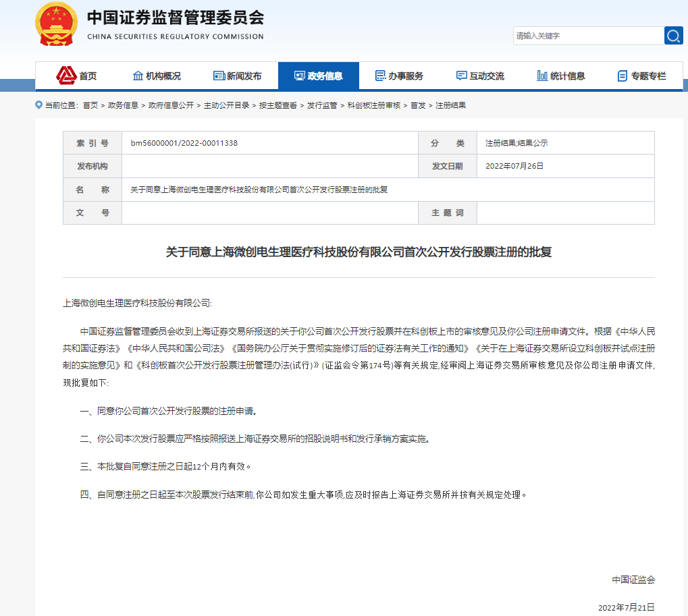
Task: Open the 统计信息 navigation tab
Action: 561,76
